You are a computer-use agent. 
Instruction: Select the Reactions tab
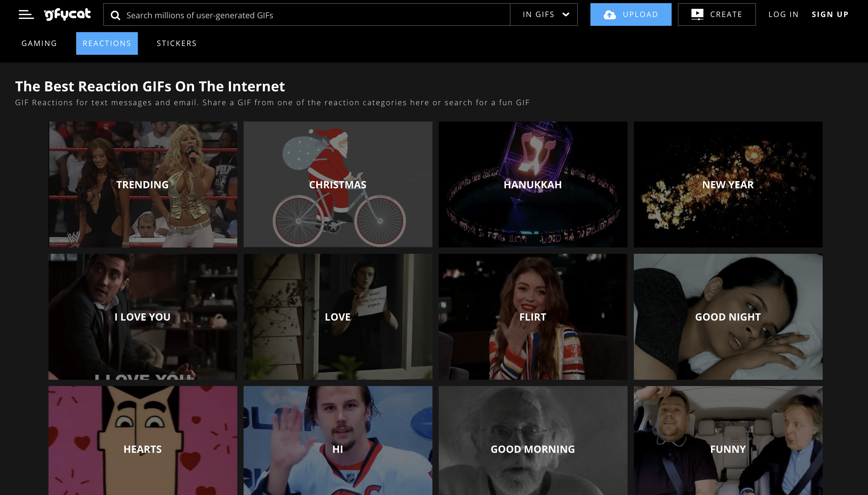[107, 43]
